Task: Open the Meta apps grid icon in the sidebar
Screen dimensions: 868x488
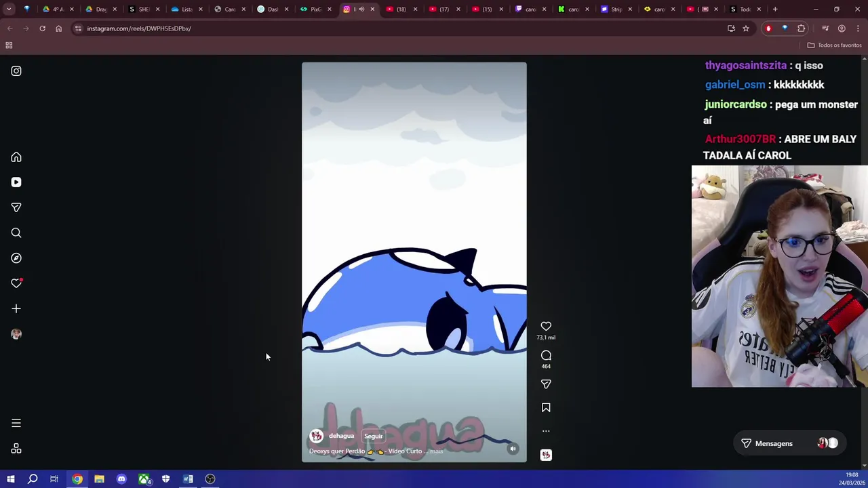Action: coord(16,449)
